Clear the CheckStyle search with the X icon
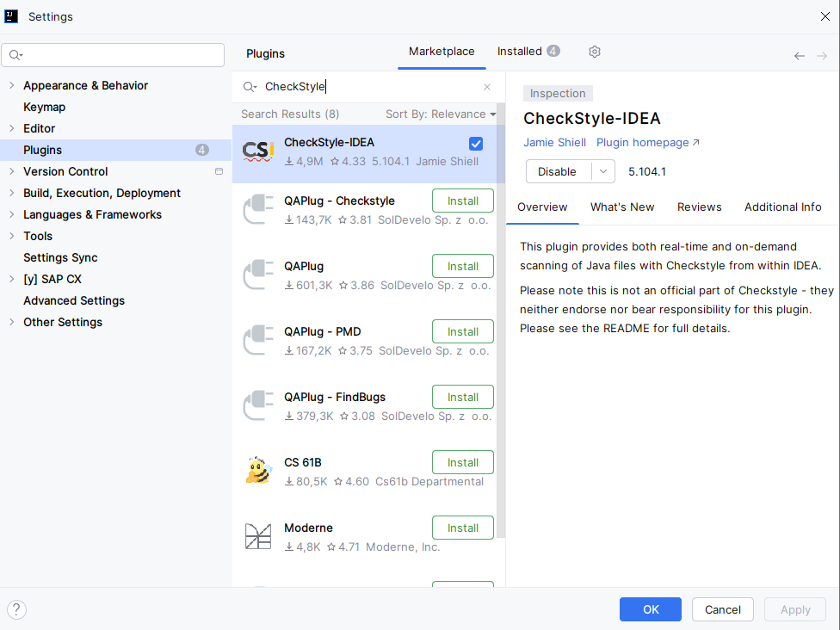Screen dimensions: 840x630 487,86
